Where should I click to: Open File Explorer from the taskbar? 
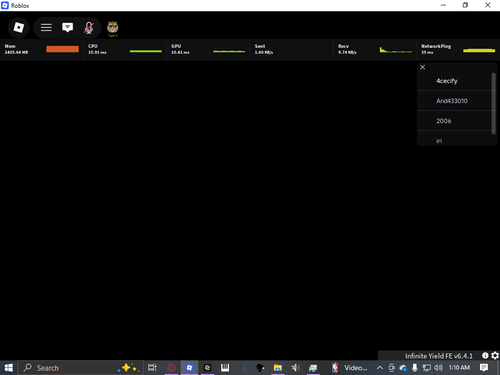tap(278, 368)
